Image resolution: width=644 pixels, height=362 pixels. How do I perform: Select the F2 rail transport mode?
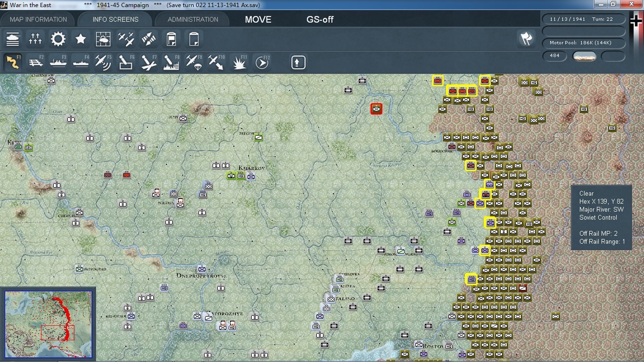pyautogui.click(x=35, y=62)
